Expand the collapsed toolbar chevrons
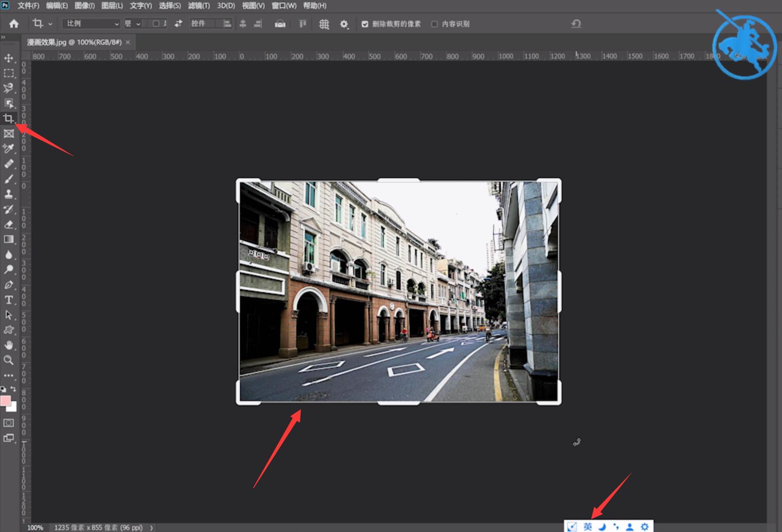Image resolution: width=782 pixels, height=532 pixels. 3,38
